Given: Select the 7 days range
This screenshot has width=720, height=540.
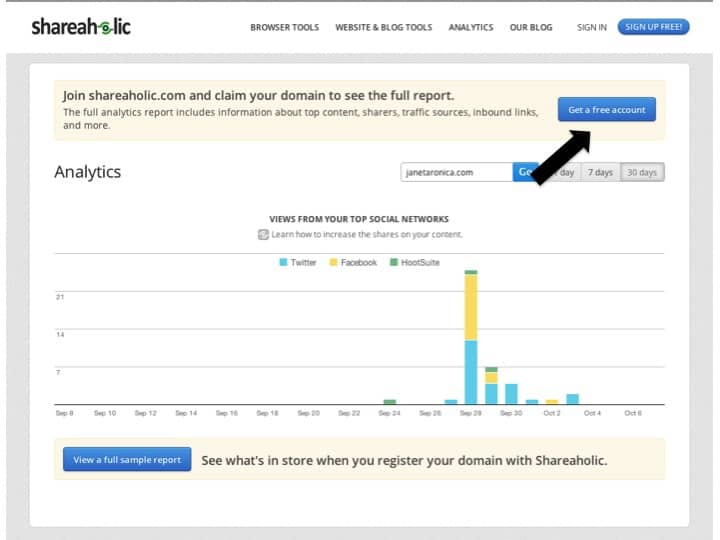Looking at the screenshot, I should [x=600, y=172].
